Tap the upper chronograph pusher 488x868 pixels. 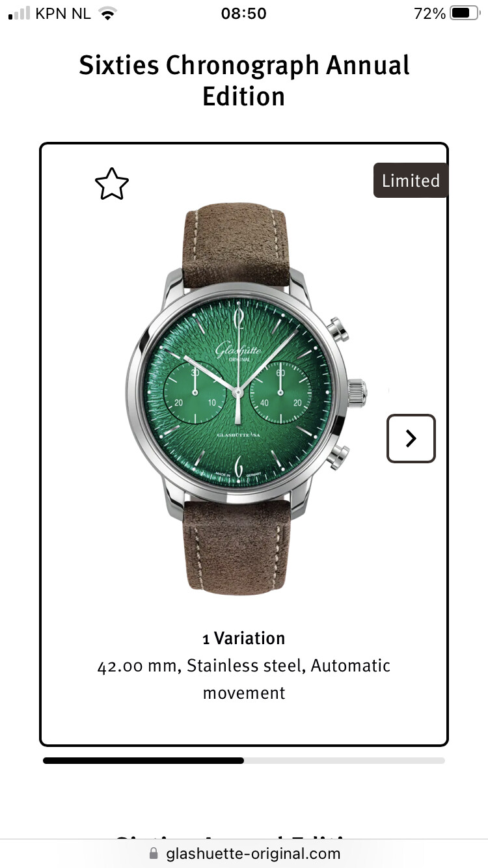click(338, 331)
